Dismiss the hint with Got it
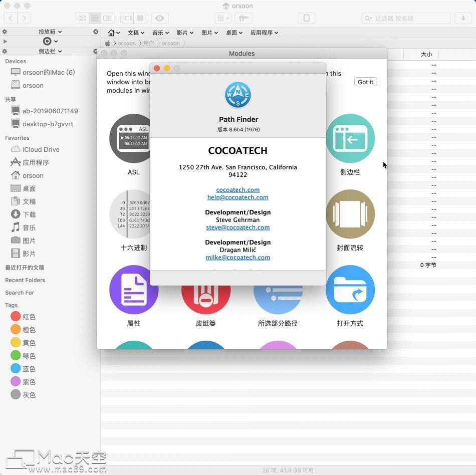476x475 pixels. pyautogui.click(x=365, y=82)
